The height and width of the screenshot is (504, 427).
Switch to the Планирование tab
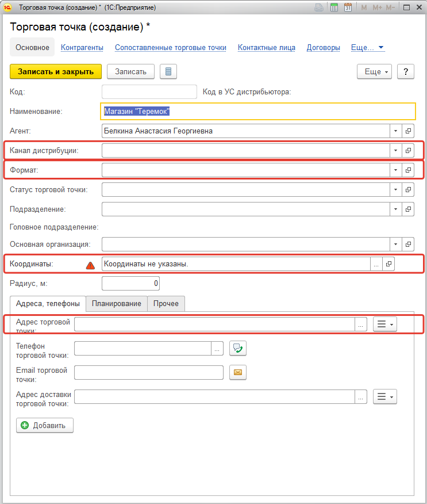(x=117, y=304)
